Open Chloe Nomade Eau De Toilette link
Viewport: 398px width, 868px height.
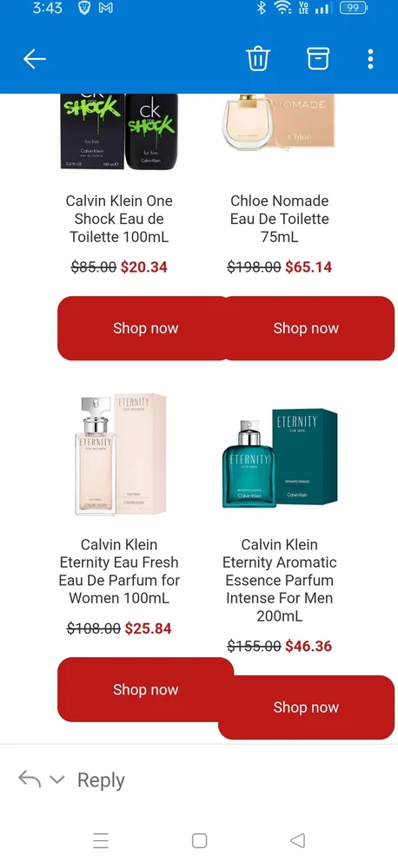point(279,219)
